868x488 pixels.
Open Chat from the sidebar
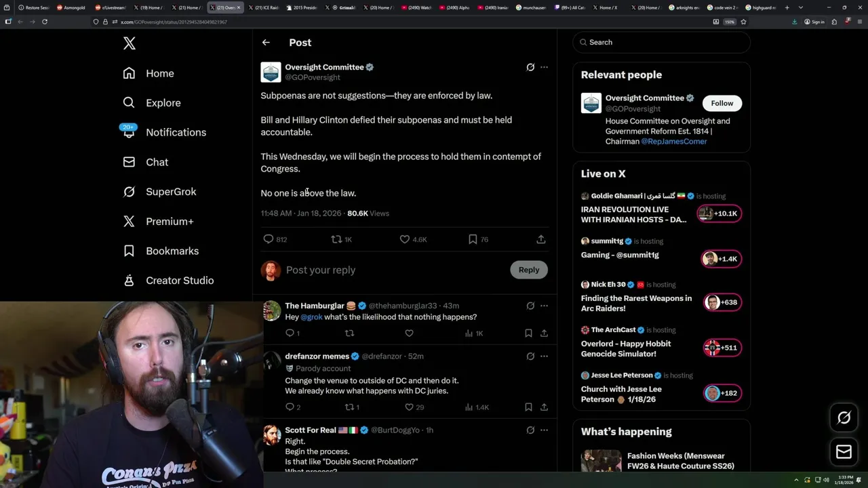pos(145,162)
